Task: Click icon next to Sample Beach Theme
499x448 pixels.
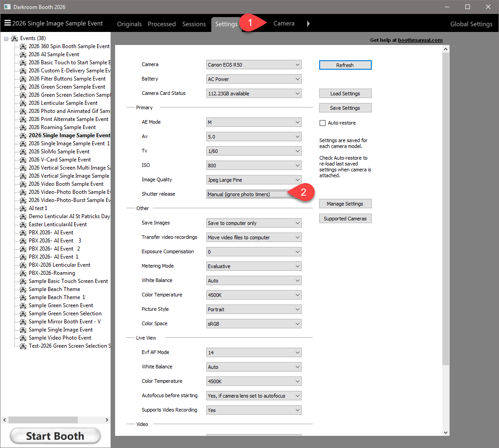Action: point(23,289)
